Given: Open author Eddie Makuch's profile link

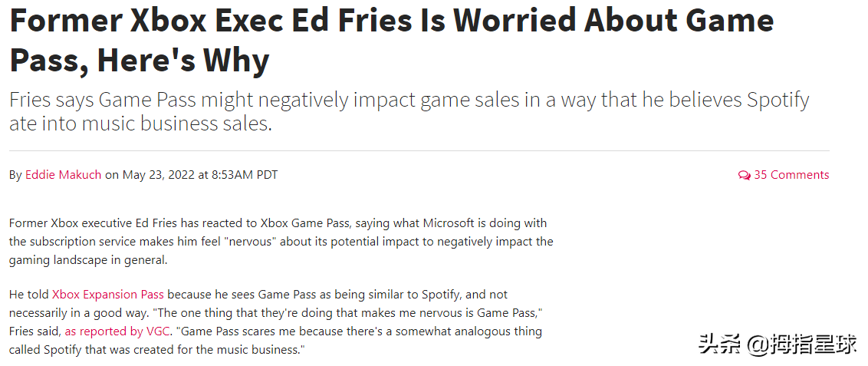Looking at the screenshot, I should pyautogui.click(x=63, y=175).
